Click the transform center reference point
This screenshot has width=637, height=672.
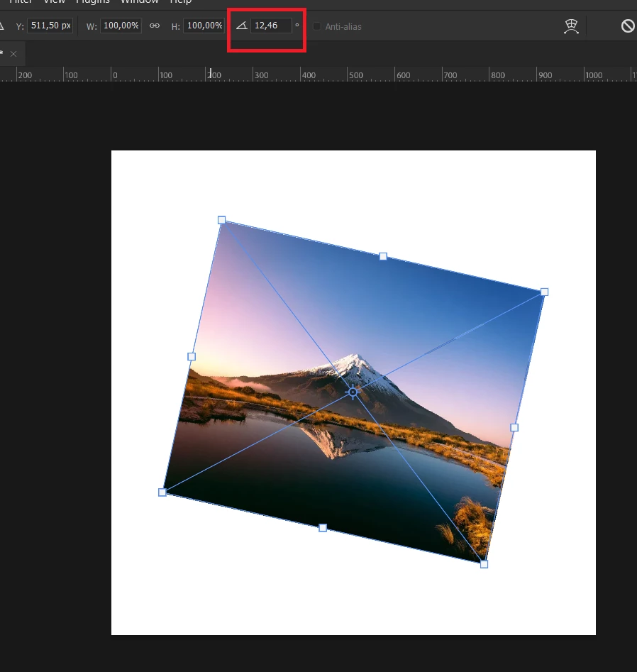353,392
